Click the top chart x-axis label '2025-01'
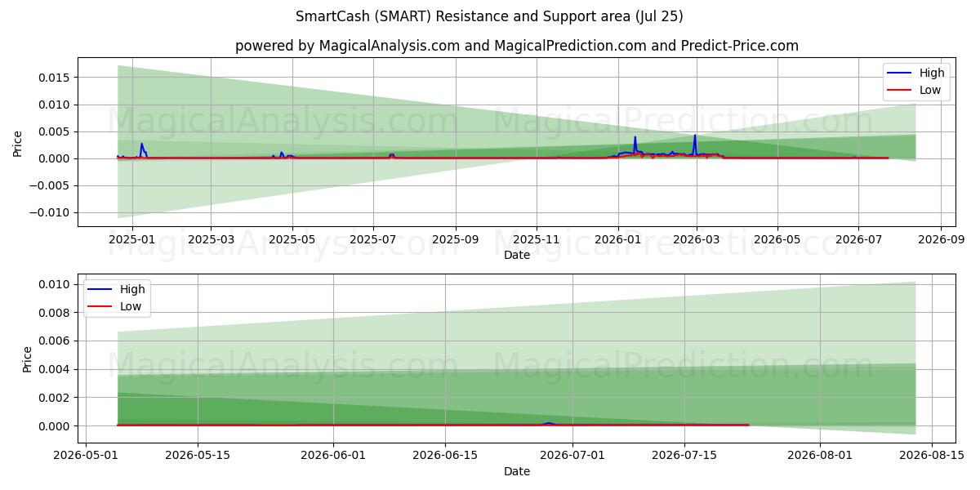The image size is (980, 490). pyautogui.click(x=131, y=240)
